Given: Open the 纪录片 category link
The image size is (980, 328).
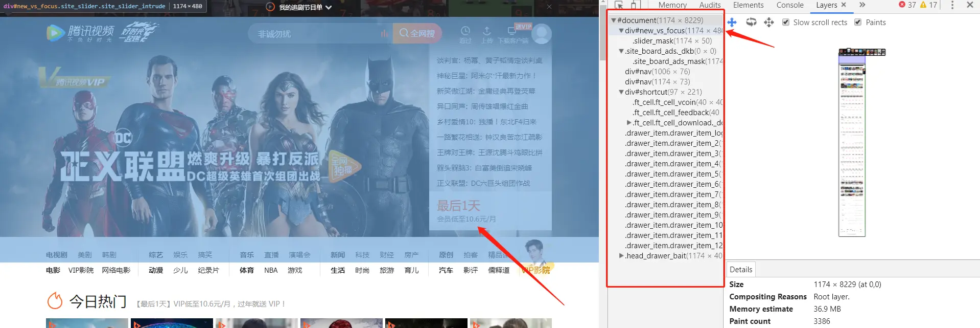Looking at the screenshot, I should click(x=208, y=270).
